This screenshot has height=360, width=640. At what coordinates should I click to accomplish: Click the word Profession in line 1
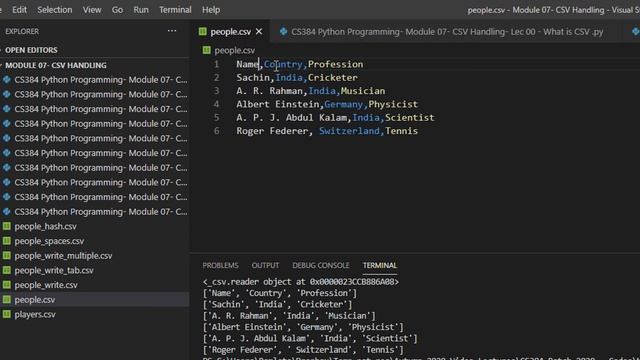click(336, 64)
